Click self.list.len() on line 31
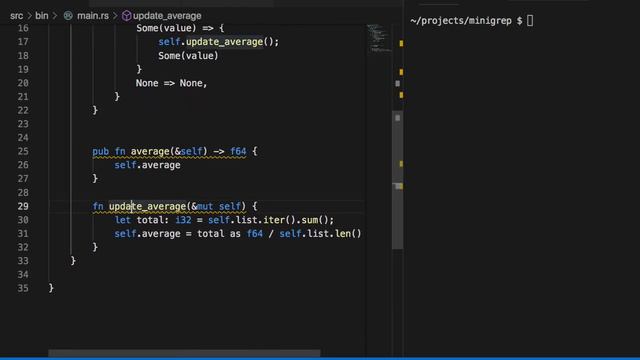 pos(320,233)
